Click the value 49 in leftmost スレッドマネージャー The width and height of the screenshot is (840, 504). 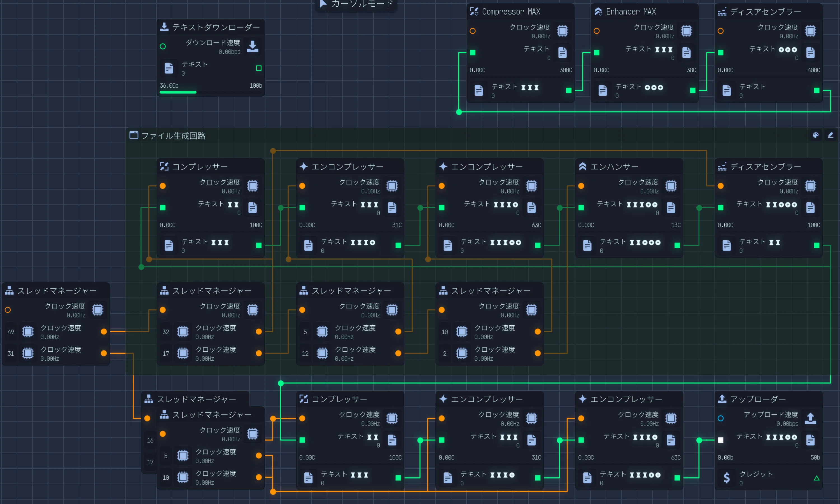11,332
